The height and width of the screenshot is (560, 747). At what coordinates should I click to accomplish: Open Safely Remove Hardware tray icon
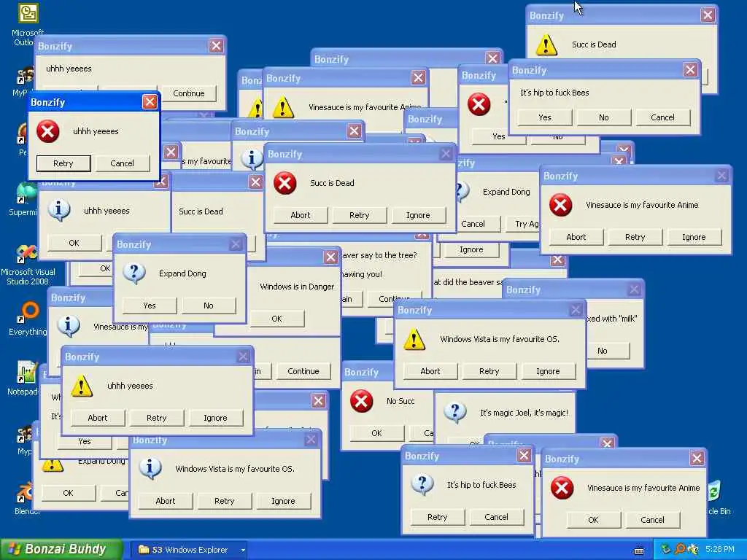click(665, 549)
